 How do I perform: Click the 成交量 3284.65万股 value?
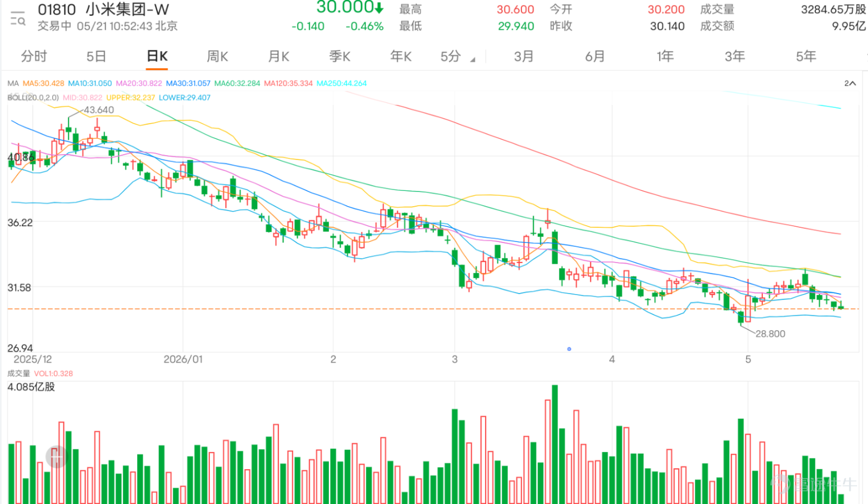(833, 9)
